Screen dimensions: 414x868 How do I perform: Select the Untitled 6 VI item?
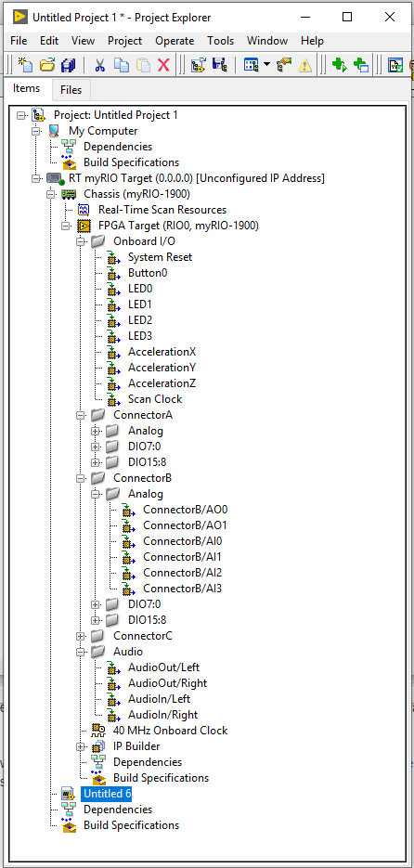pos(107,794)
